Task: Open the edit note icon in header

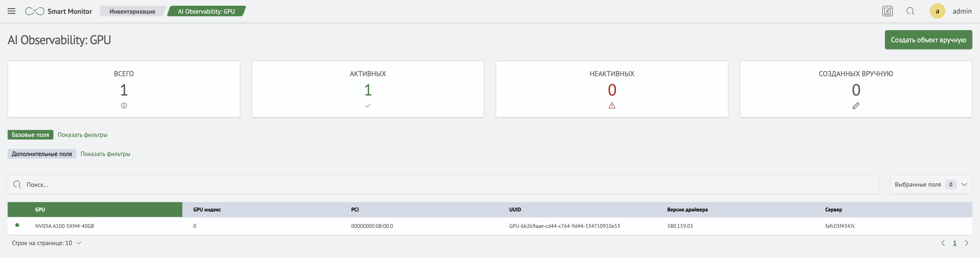Action: point(887,11)
